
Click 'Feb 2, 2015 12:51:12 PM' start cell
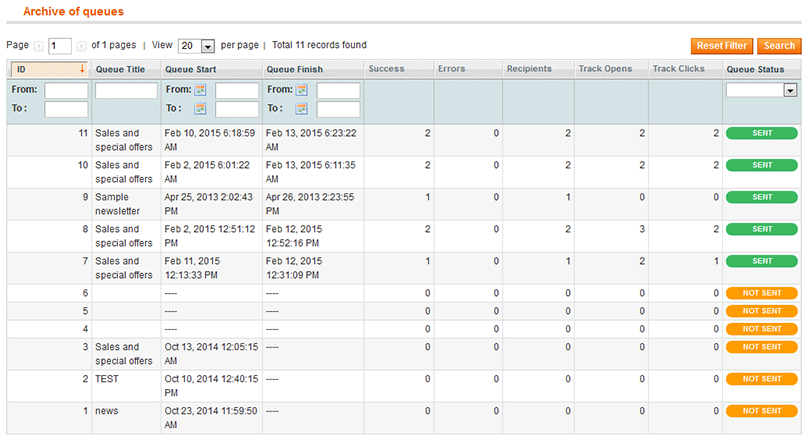click(x=212, y=236)
